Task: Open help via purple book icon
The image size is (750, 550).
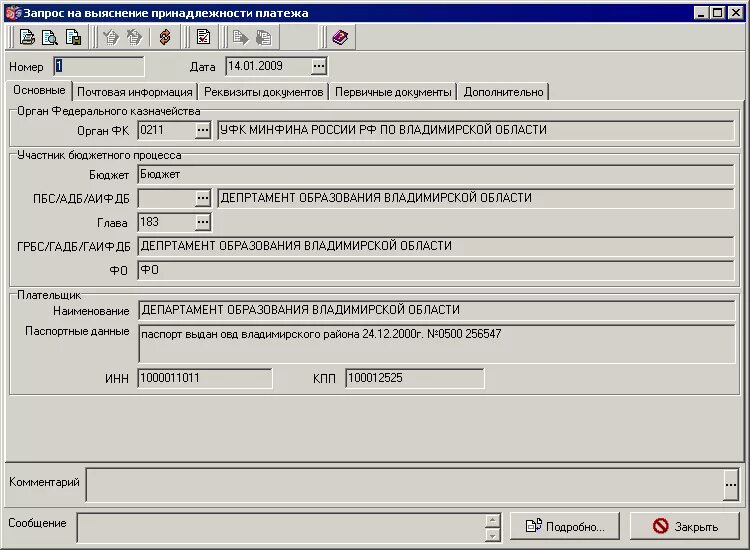Action: 340,37
